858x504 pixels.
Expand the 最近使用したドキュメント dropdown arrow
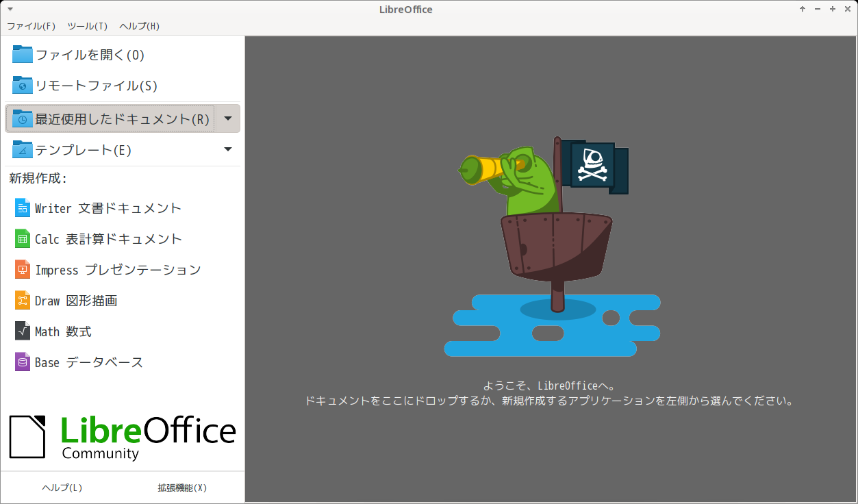click(228, 118)
